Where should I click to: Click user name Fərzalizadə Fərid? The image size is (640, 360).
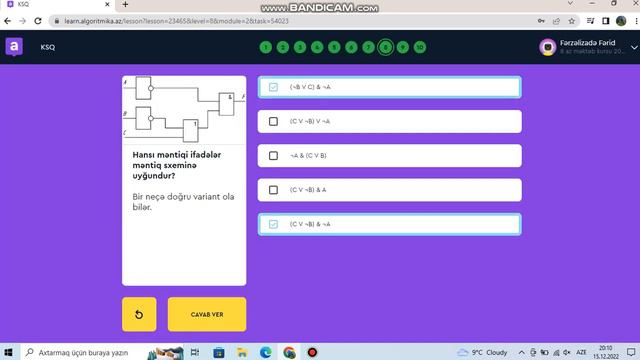point(587,43)
